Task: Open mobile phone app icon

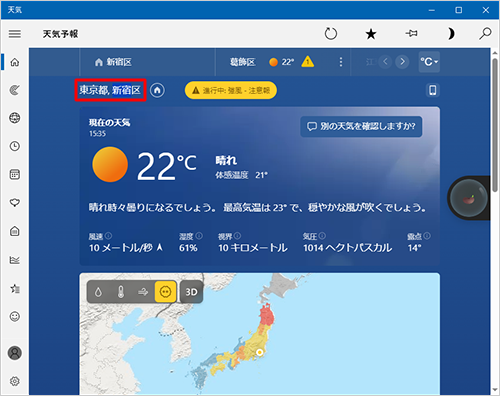Action: 433,90
